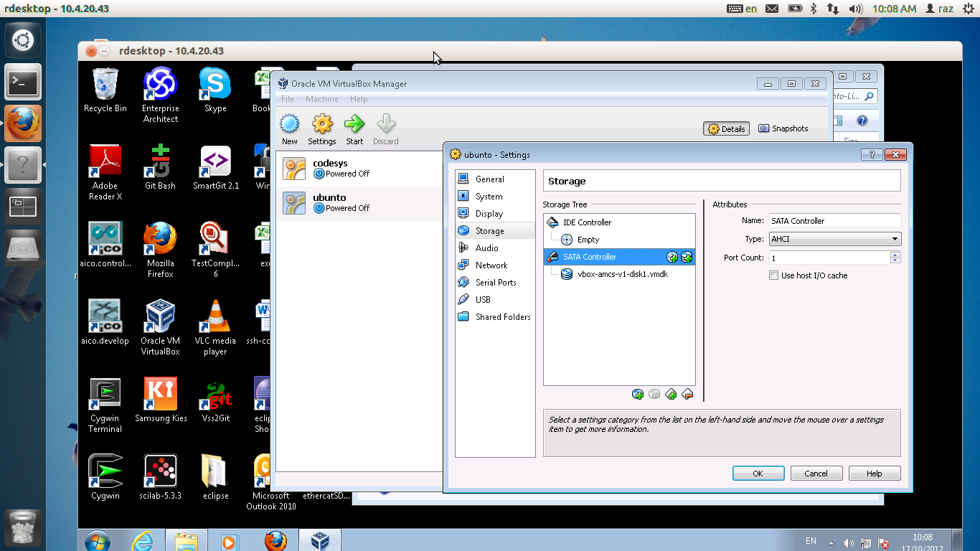Open Enterprise Architect desktop shortcut

coord(161,95)
